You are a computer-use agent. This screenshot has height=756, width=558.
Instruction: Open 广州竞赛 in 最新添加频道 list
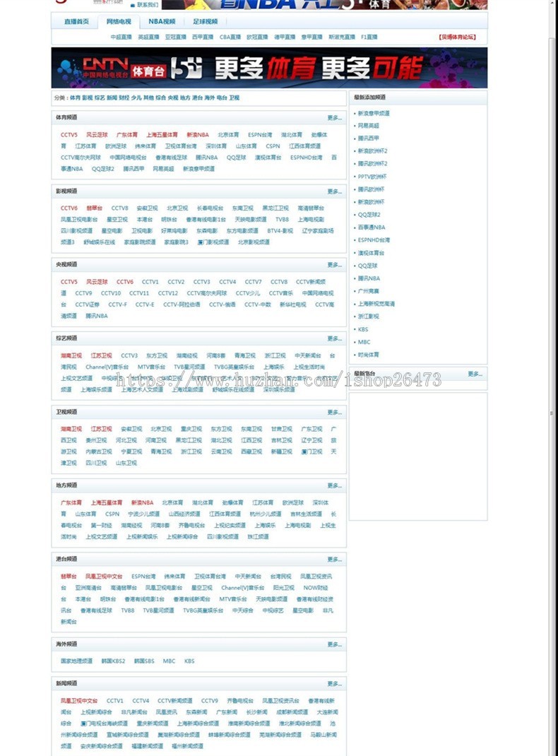(x=368, y=291)
